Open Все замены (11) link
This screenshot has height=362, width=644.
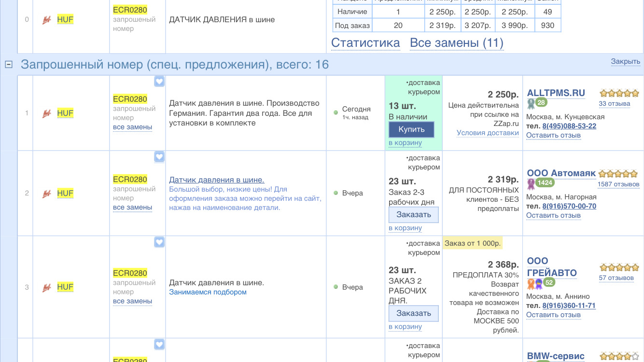click(456, 43)
